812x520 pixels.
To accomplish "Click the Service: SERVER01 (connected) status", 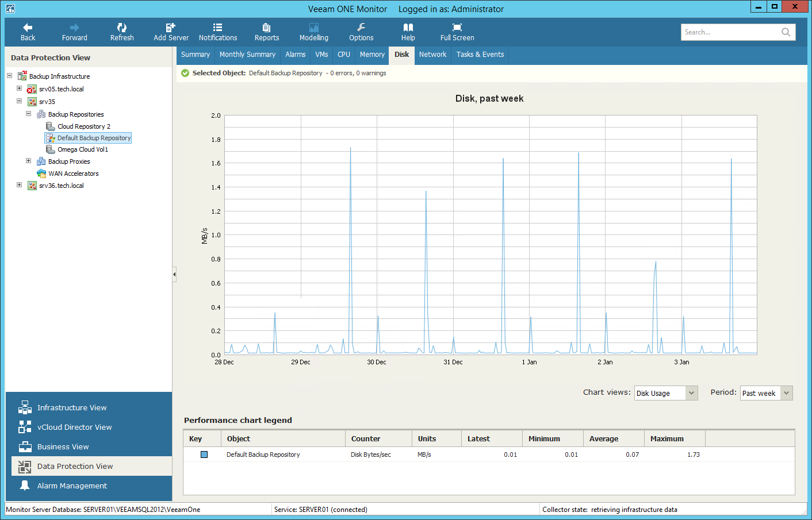I will [x=321, y=510].
